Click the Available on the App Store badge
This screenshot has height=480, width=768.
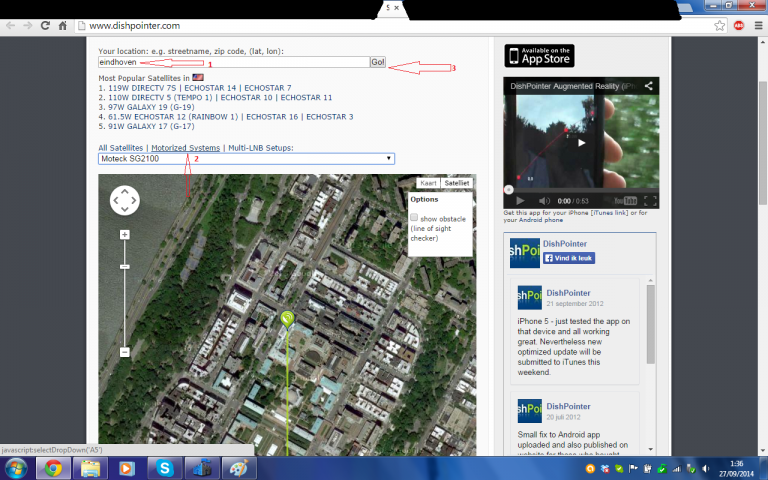pos(539,56)
